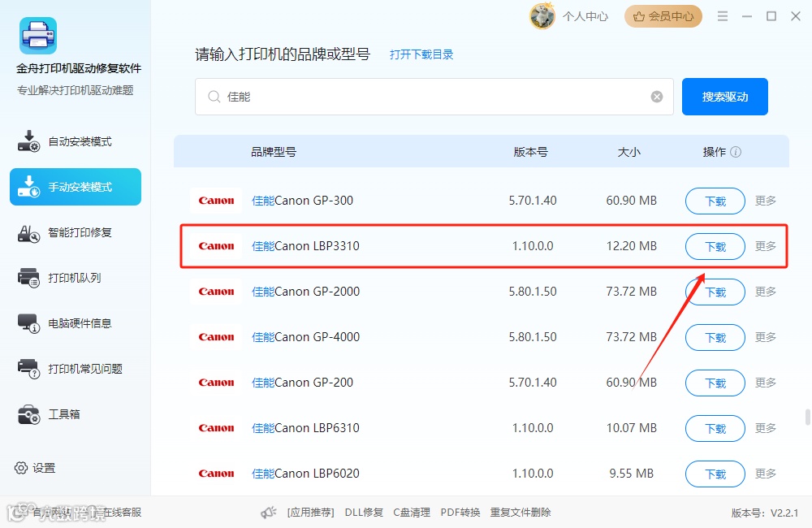This screenshot has width=812, height=528.
Task: Click 佳能Canon GP-200 model name
Action: [x=302, y=383]
